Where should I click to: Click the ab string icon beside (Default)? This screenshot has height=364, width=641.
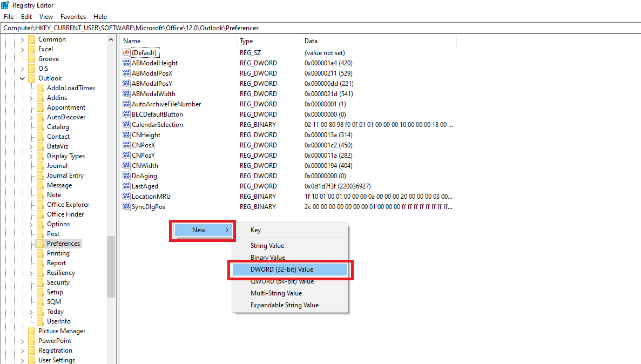pyautogui.click(x=127, y=52)
